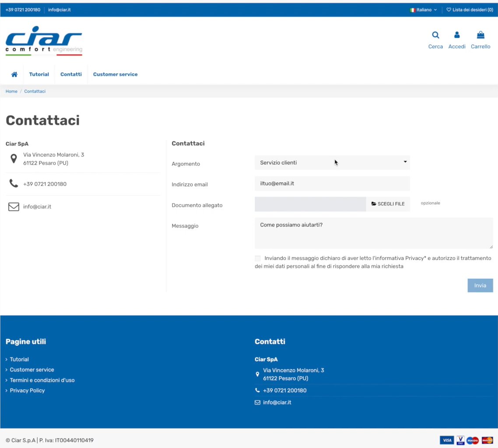The image size is (498, 448).
Task: Click the Visa payment icon in footer
Action: 446,440
